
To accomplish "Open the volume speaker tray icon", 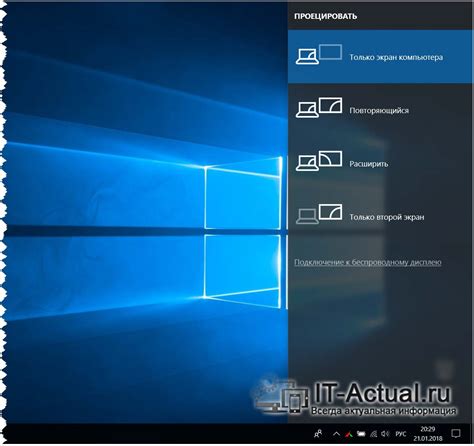I will tap(385, 434).
